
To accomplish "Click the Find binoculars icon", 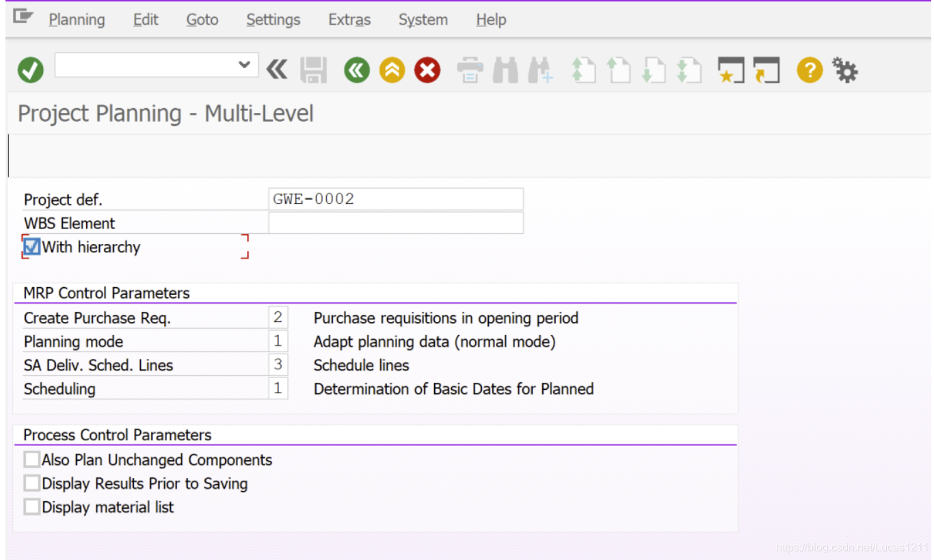I will [505, 70].
